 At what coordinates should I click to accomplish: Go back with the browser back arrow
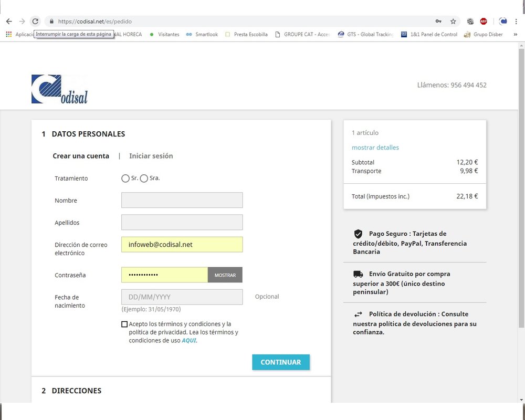pos(9,22)
